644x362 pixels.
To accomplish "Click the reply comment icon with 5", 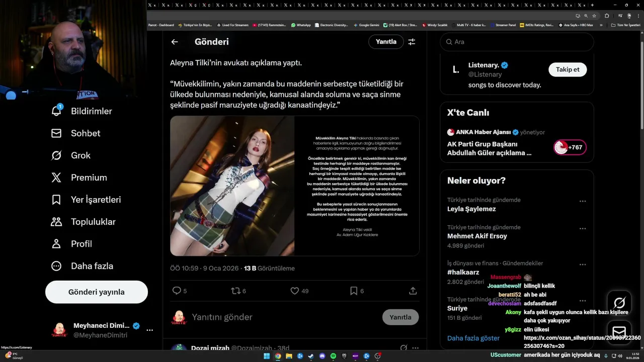I will click(179, 291).
